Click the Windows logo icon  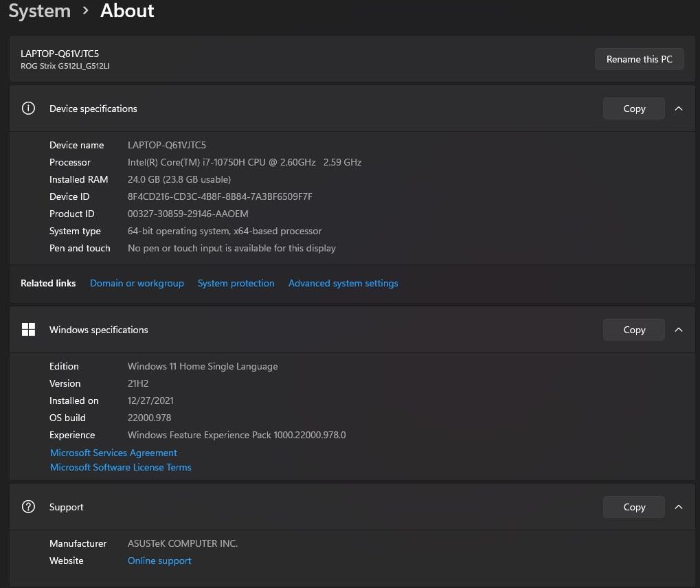(x=28, y=330)
